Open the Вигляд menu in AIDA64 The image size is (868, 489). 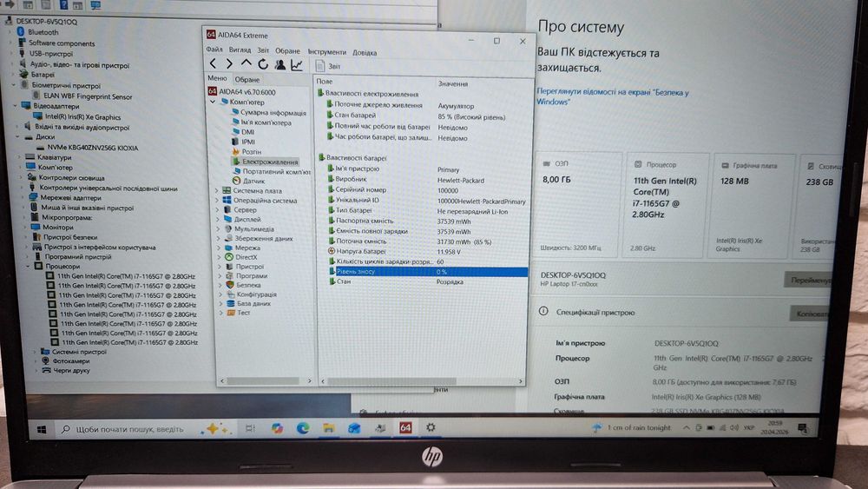pyautogui.click(x=240, y=50)
